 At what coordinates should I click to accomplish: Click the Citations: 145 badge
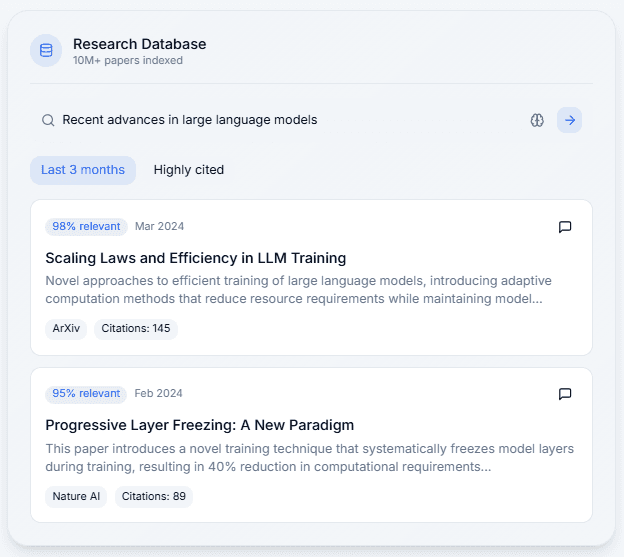[136, 328]
